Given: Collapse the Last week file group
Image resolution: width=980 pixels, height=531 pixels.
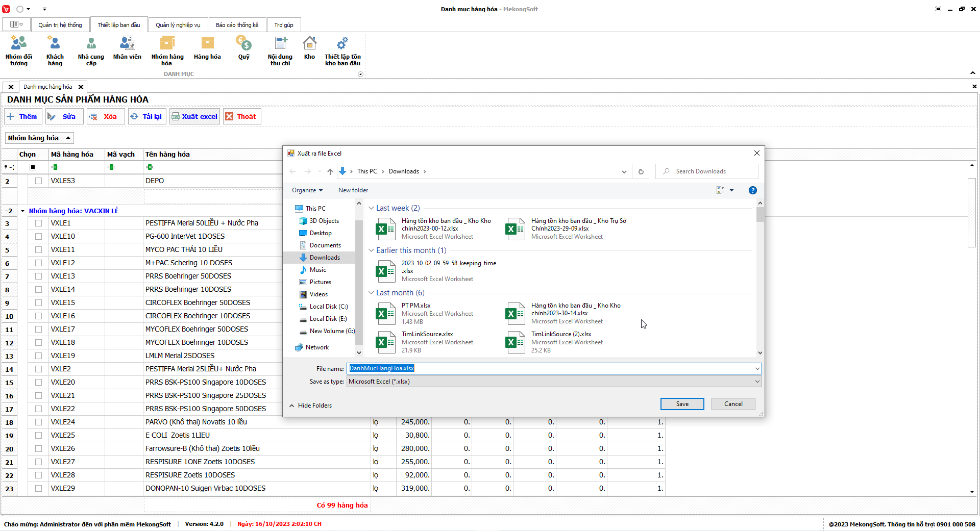Looking at the screenshot, I should [371, 208].
